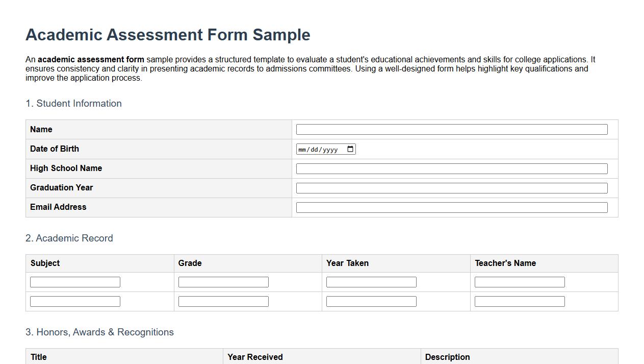Select the second Subject input box

[74, 301]
